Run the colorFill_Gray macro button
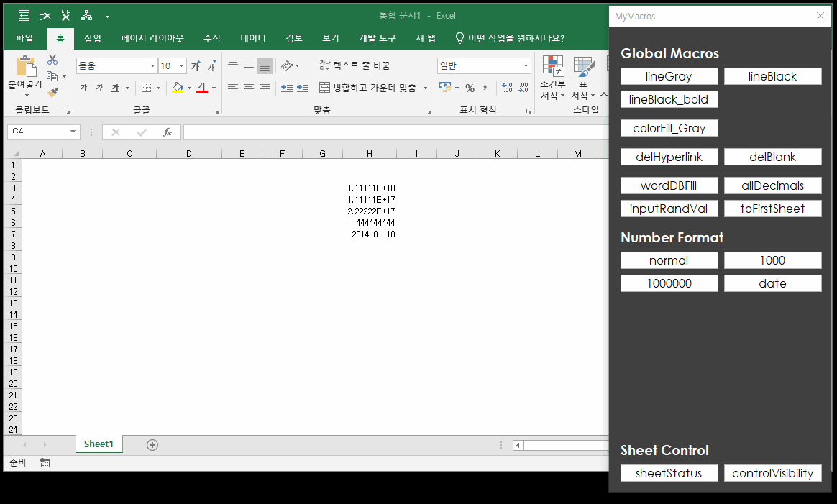Screen dimensions: 837x504 (669, 128)
